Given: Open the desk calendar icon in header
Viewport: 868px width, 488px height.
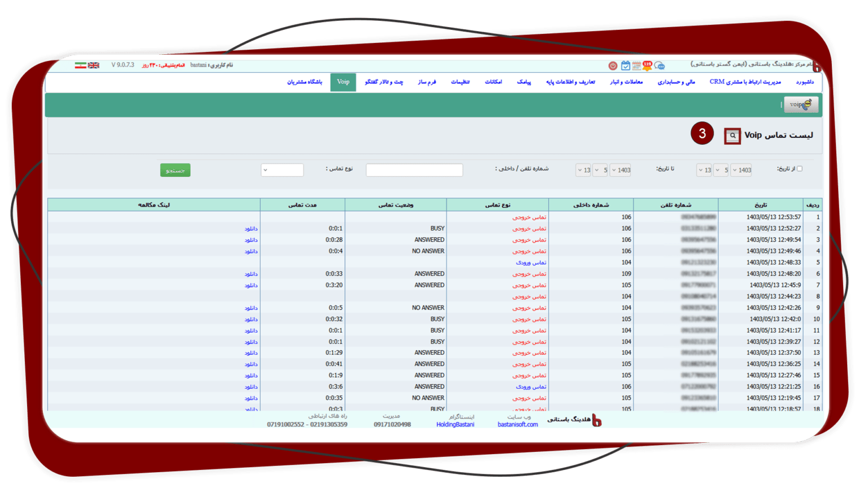Looking at the screenshot, I should pyautogui.click(x=637, y=66).
